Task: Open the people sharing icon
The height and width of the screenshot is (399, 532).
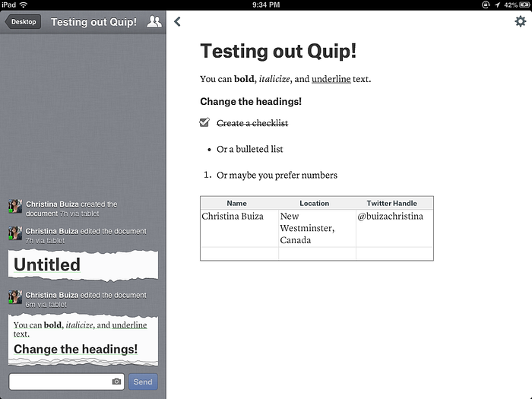Action: coord(154,22)
